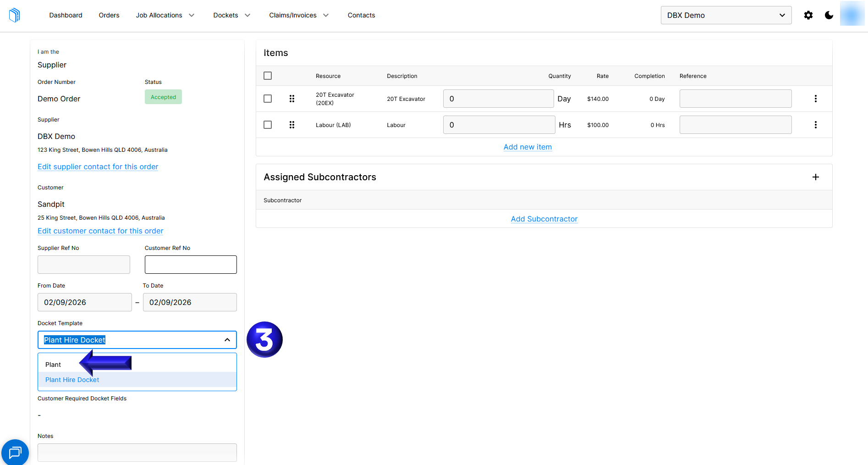Viewport: 868px width, 465px height.
Task: Open the Job Allocations menu
Action: 165,15
